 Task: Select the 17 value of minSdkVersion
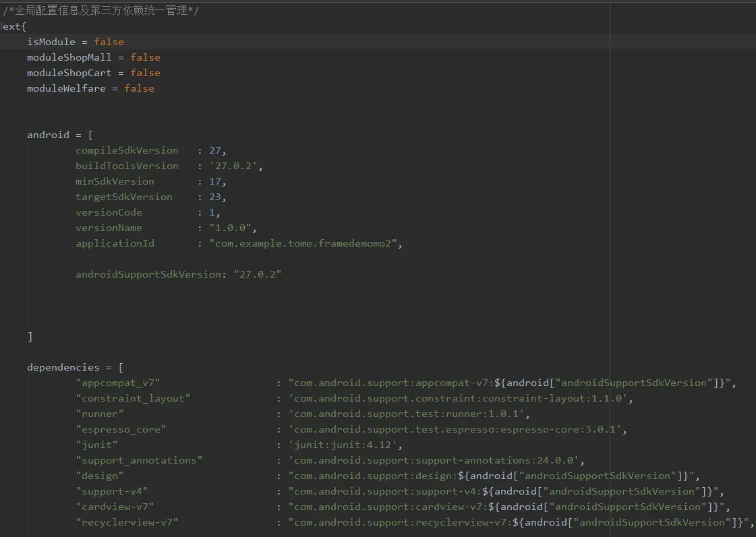click(215, 181)
